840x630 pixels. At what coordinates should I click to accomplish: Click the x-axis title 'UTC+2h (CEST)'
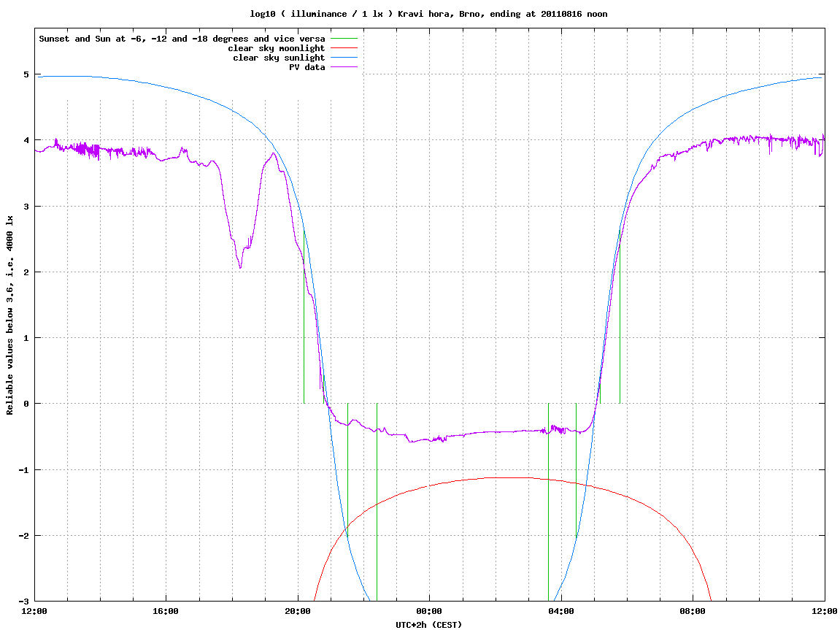click(429, 625)
